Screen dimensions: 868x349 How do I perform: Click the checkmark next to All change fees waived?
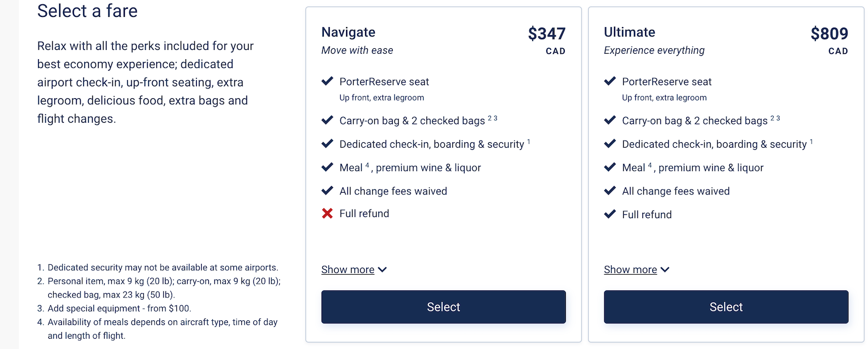327,191
